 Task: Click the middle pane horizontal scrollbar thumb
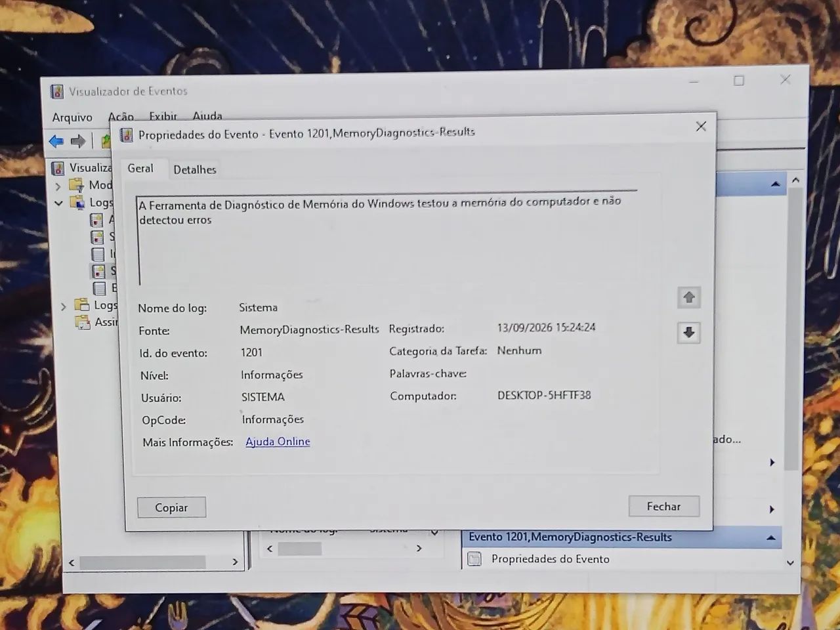click(x=299, y=549)
